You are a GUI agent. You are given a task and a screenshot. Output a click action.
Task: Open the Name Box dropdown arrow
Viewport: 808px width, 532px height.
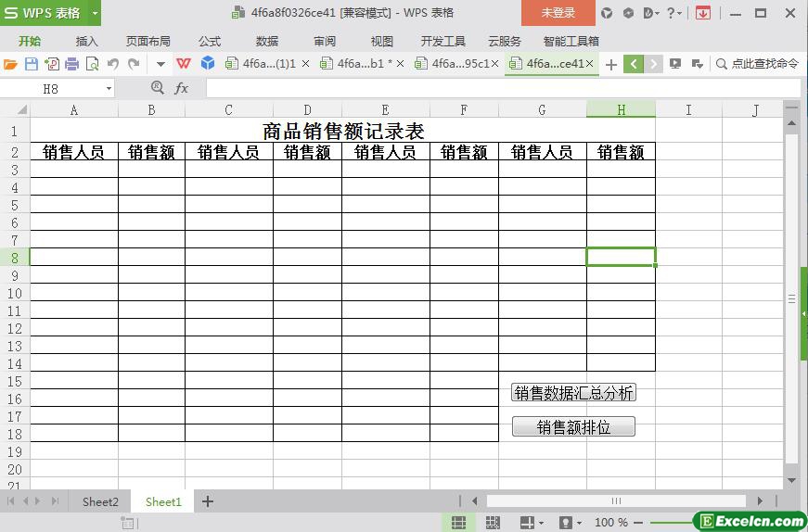(x=109, y=89)
